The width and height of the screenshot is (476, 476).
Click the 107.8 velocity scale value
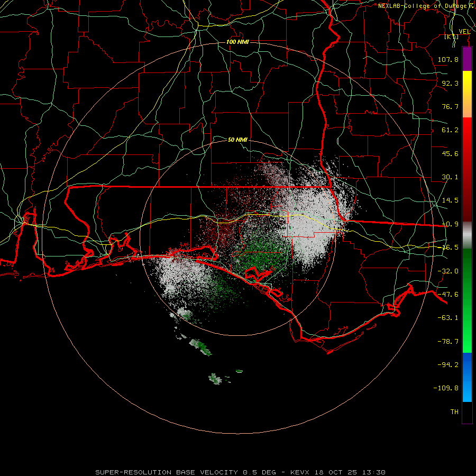[448, 59]
